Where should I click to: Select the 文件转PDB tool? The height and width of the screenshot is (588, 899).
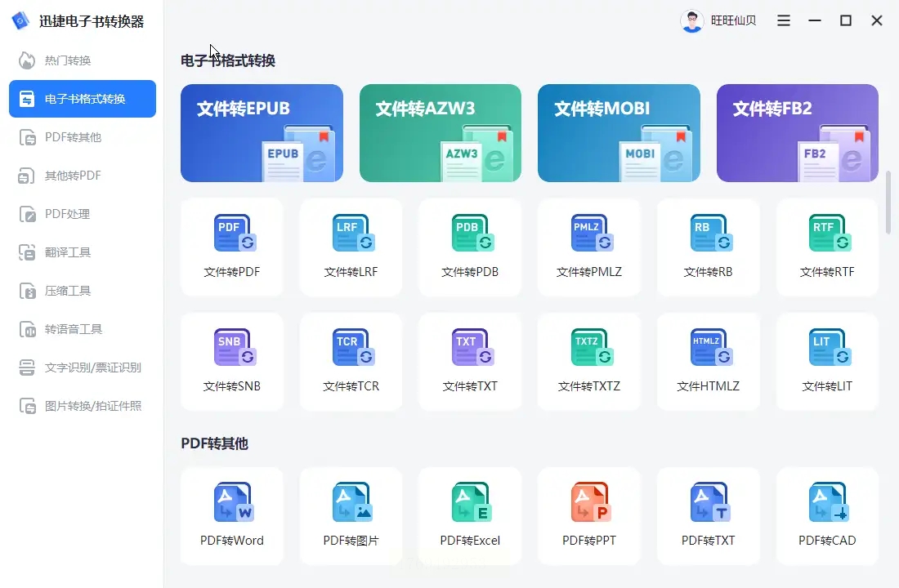tap(470, 247)
